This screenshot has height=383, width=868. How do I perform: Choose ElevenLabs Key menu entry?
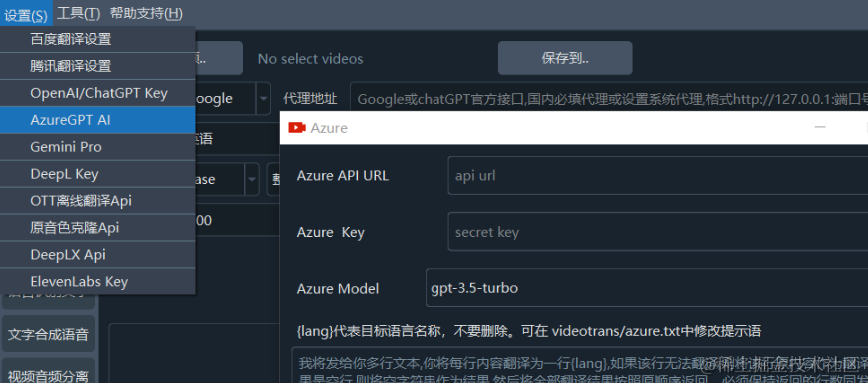point(98,281)
